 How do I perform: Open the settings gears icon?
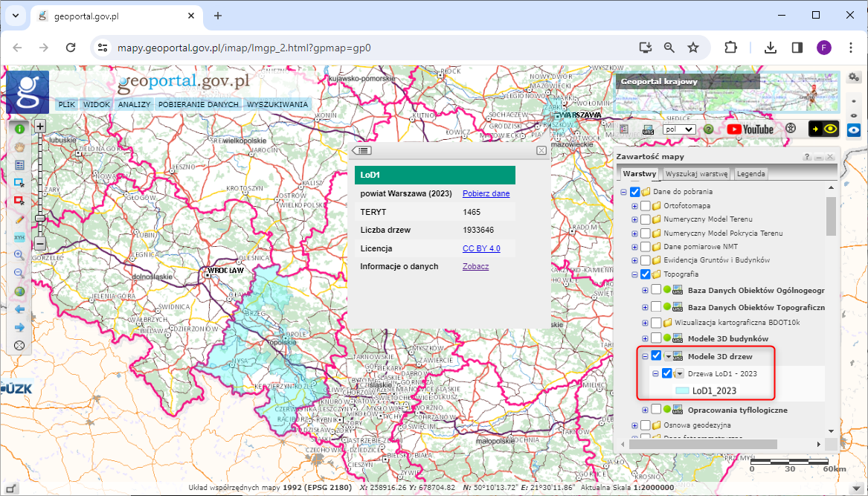855,77
